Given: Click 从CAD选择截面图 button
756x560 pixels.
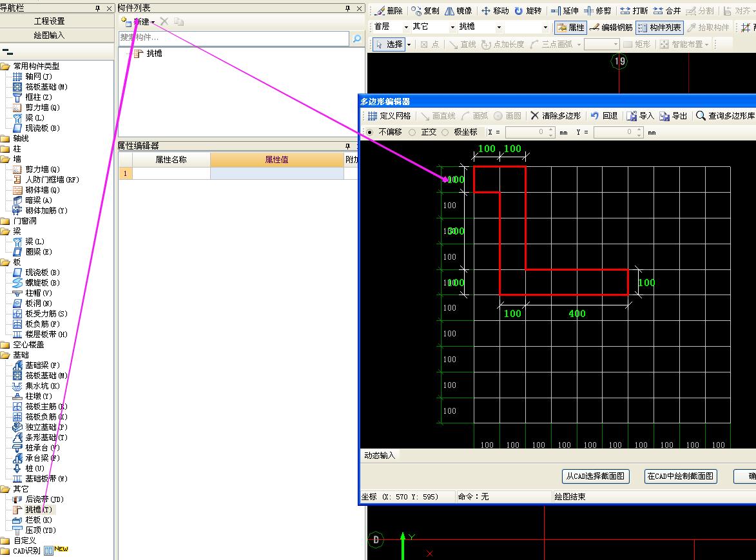Looking at the screenshot, I should click(596, 476).
